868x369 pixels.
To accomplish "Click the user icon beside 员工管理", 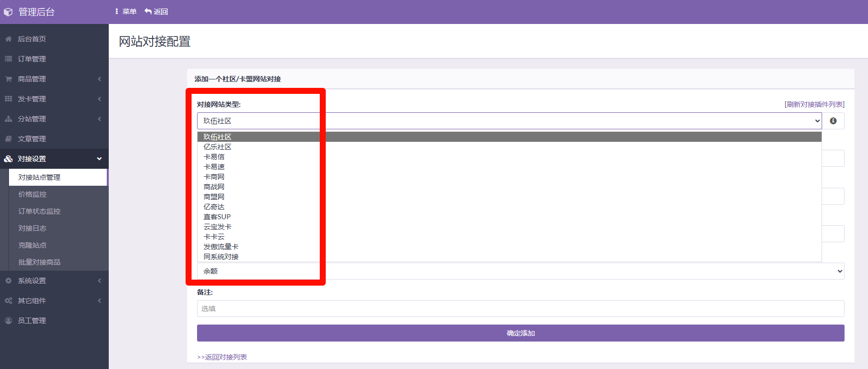I will [x=8, y=321].
